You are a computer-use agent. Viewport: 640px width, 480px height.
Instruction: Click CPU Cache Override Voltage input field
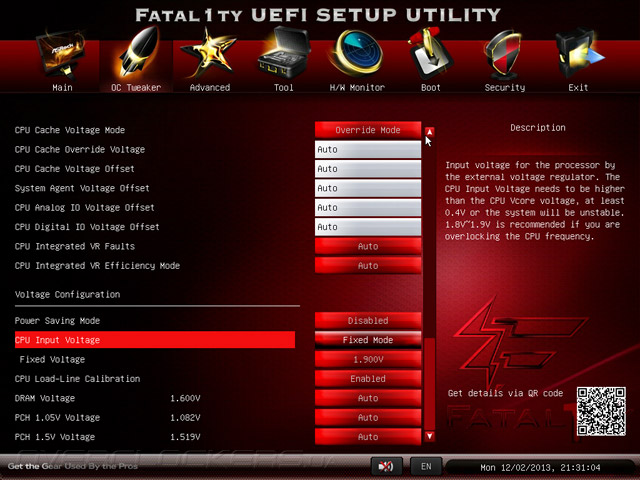pos(368,149)
